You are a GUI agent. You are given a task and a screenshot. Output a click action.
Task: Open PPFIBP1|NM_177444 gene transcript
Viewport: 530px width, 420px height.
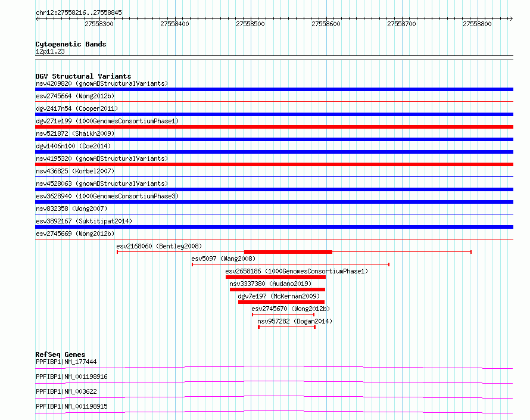tap(66, 362)
